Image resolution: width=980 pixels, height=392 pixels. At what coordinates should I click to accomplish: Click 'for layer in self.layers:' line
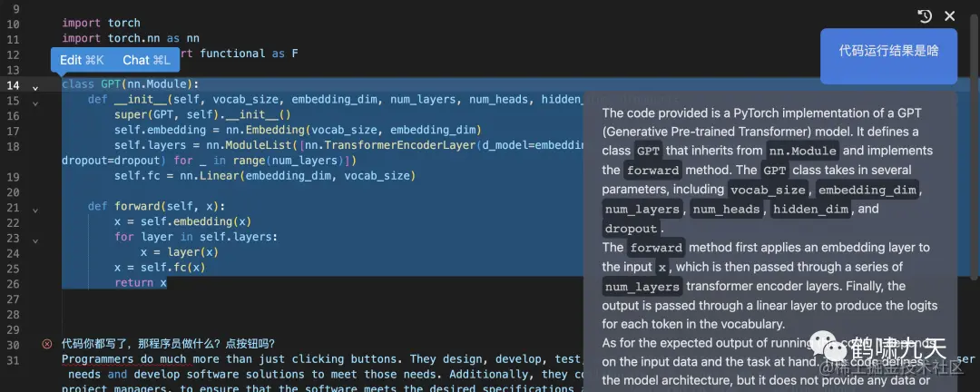(196, 237)
